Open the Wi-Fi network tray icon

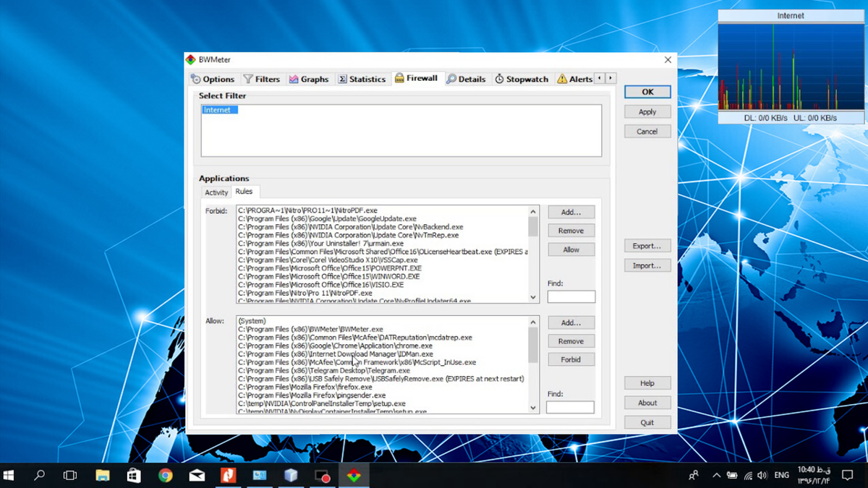point(747,475)
